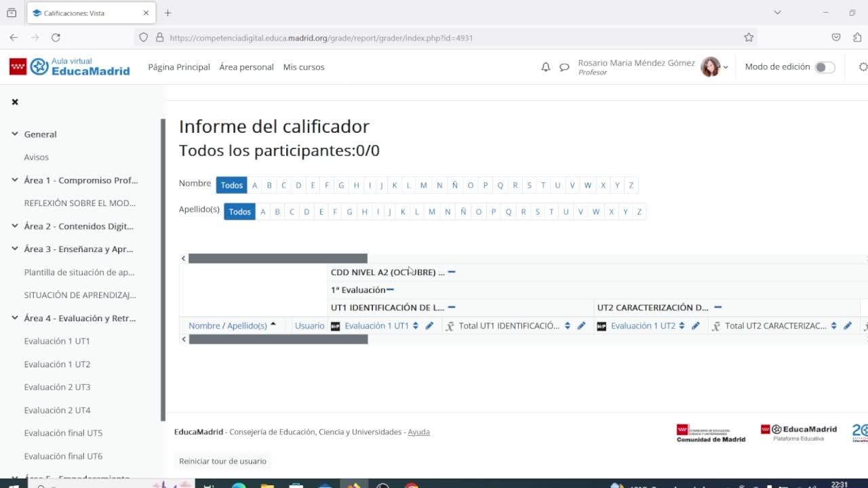Collapse Área 3 - Enseñanza y Apr... section
Viewport: 868px width, 488px height.
point(15,249)
